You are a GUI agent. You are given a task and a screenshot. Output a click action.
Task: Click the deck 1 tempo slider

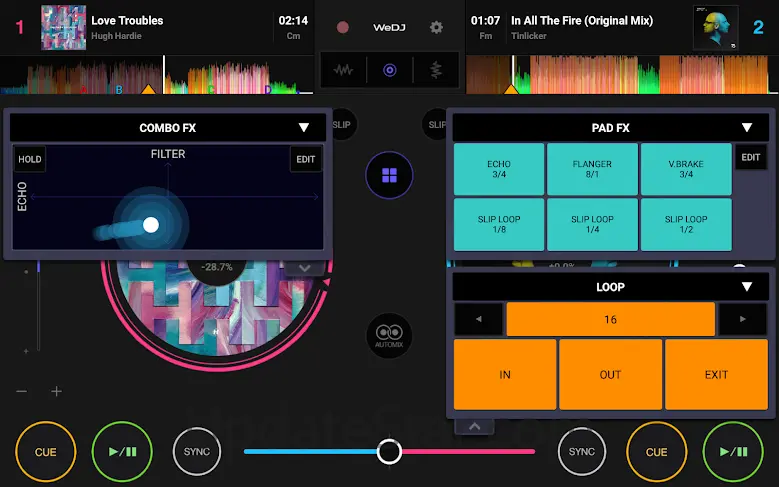point(38,306)
